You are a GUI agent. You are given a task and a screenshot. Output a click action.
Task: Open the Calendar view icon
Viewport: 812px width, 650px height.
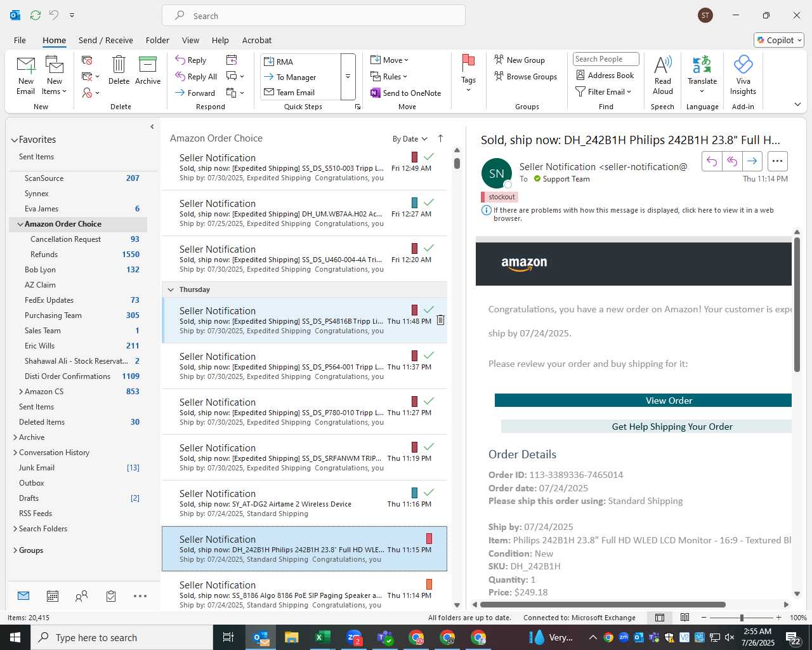pyautogui.click(x=53, y=596)
